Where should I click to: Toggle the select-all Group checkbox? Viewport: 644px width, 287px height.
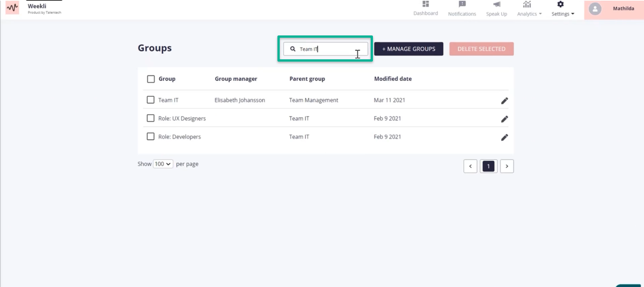151,79
